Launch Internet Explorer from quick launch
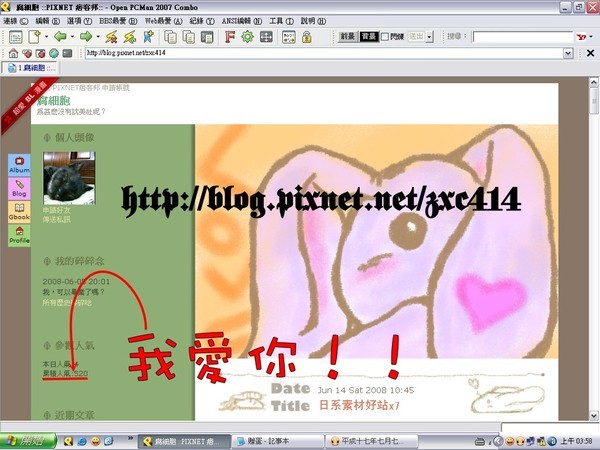This screenshot has height=450, width=600. pos(82,441)
